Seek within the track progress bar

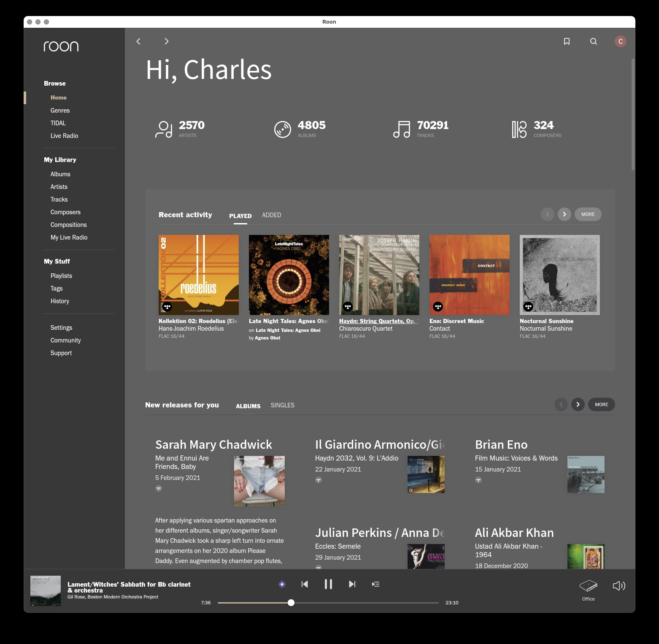tap(328, 603)
